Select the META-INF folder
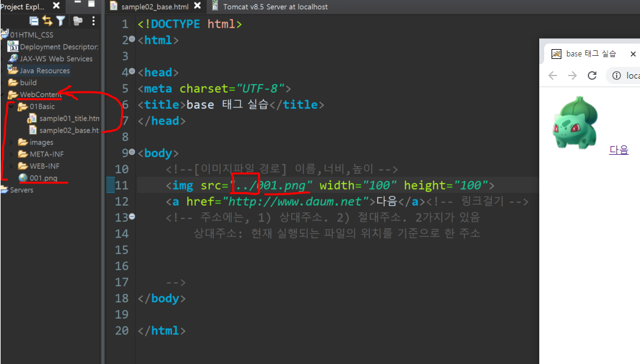 (x=47, y=154)
